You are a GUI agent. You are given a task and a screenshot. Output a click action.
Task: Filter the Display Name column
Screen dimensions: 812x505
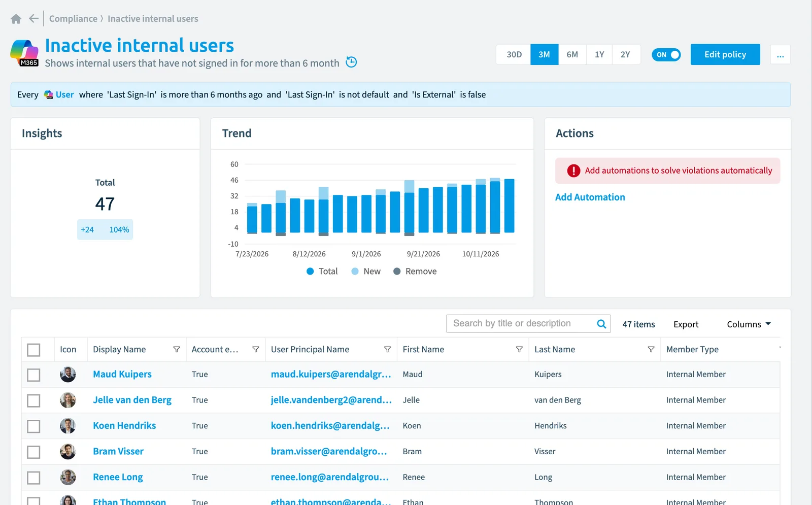(177, 349)
